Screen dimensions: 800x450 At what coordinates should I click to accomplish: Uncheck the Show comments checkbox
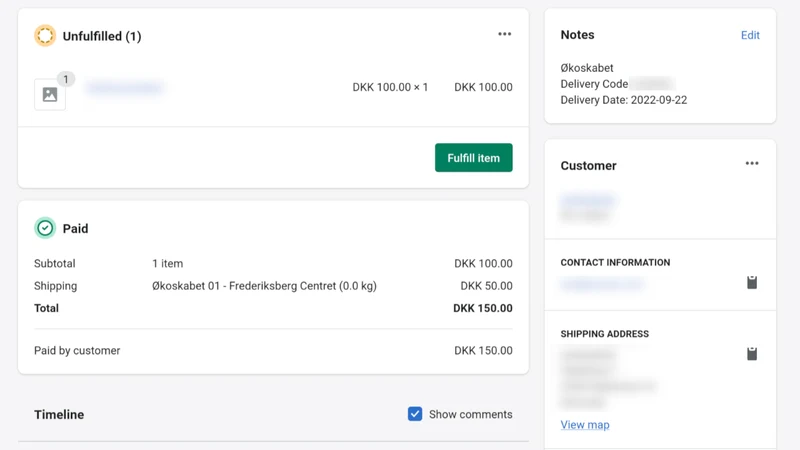point(415,414)
